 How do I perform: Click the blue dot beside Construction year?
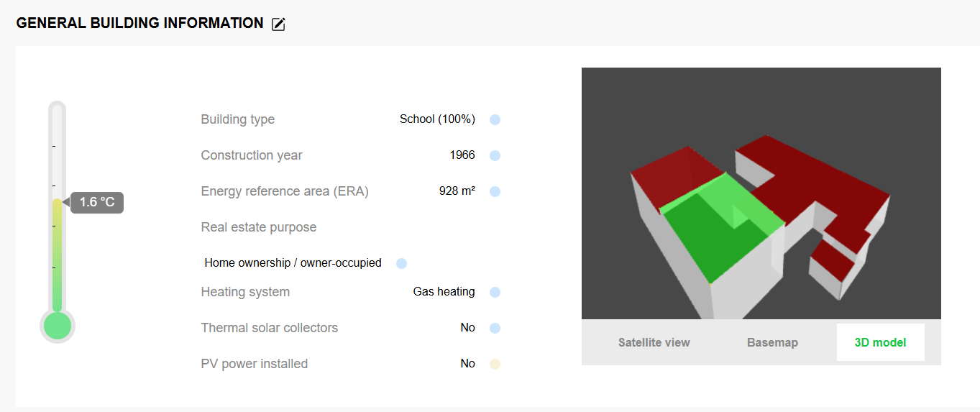pos(495,155)
